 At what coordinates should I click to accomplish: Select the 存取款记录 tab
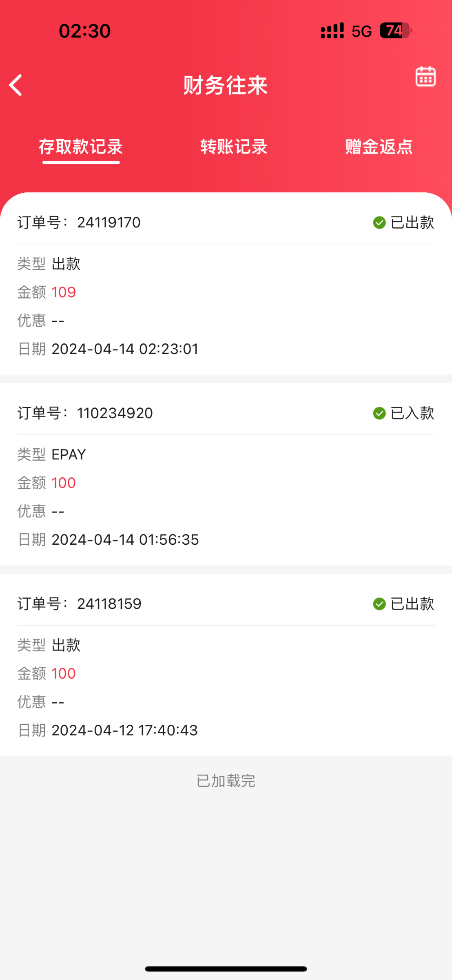81,147
